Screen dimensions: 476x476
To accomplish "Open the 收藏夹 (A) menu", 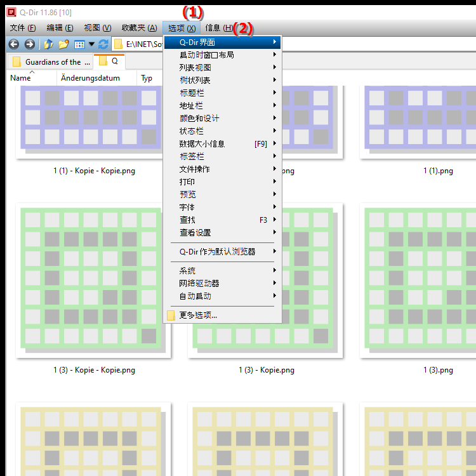I will click(140, 28).
